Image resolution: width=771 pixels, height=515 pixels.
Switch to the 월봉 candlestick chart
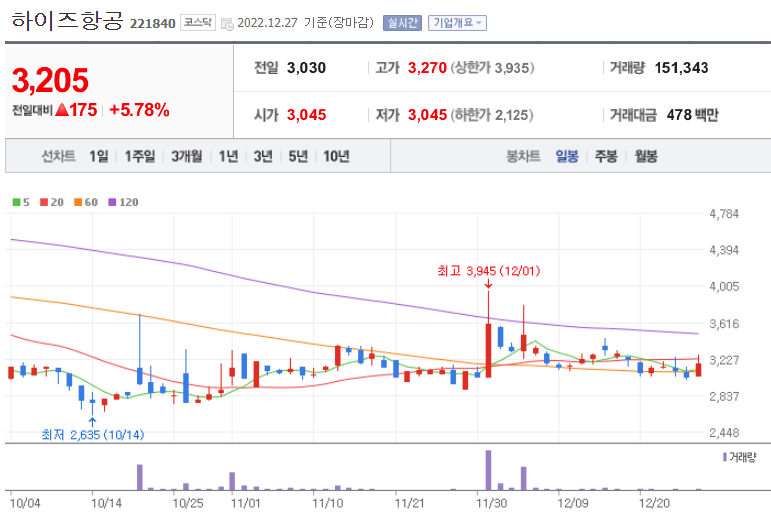(x=646, y=156)
